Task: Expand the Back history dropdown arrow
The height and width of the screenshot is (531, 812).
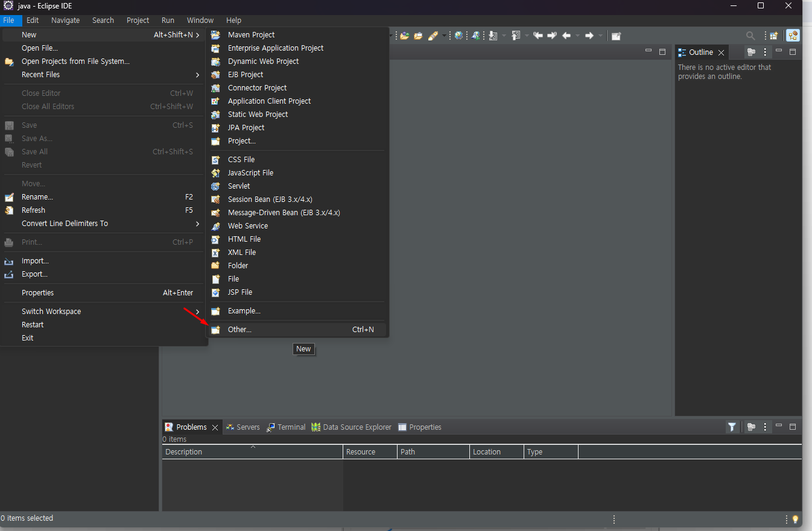Action: point(577,36)
